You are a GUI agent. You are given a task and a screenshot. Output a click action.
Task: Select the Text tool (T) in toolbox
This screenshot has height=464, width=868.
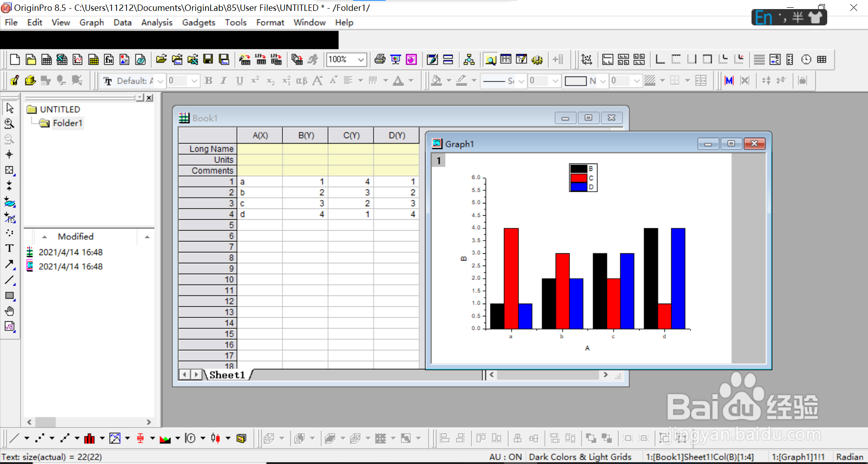click(x=10, y=248)
